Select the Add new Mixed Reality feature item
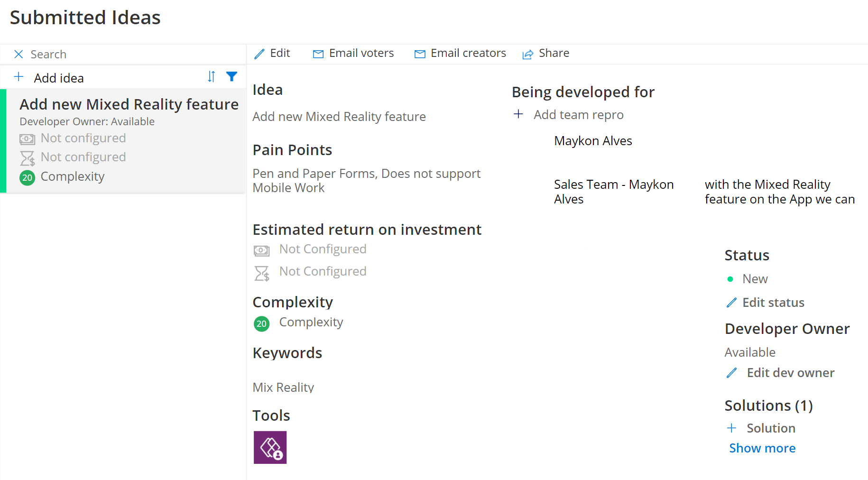The height and width of the screenshot is (480, 868). coord(129,104)
